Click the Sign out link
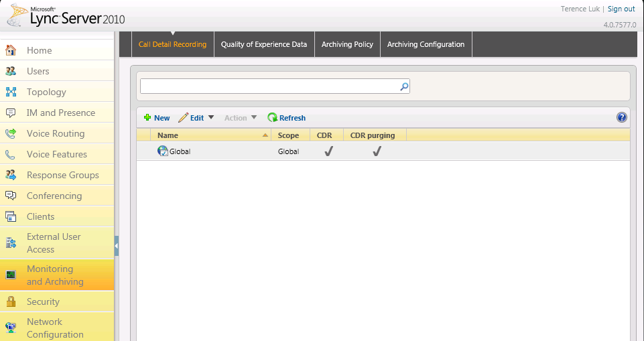The height and width of the screenshot is (341, 644). [621, 9]
